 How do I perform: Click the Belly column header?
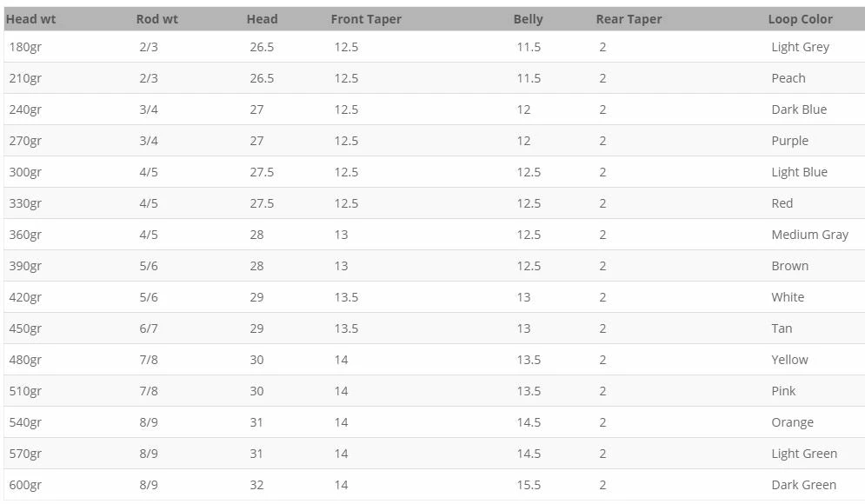(x=528, y=19)
